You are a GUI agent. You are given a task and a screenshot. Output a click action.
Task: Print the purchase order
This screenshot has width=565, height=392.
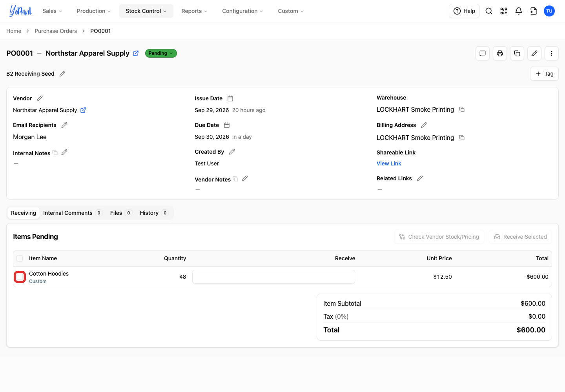pyautogui.click(x=500, y=53)
